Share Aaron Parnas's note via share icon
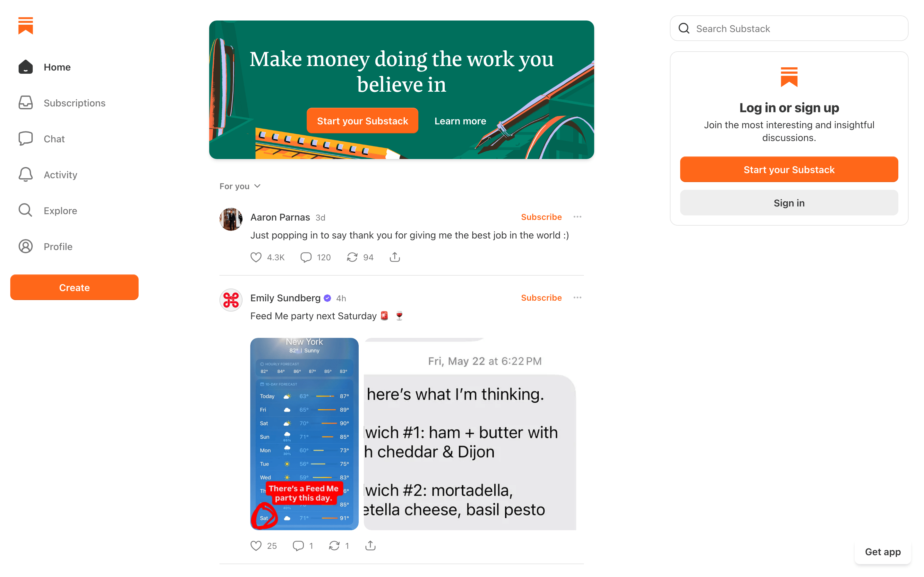 tap(395, 257)
